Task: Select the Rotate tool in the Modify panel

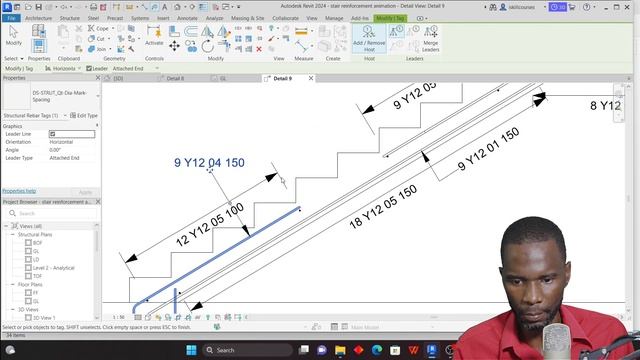Action: coord(207,46)
